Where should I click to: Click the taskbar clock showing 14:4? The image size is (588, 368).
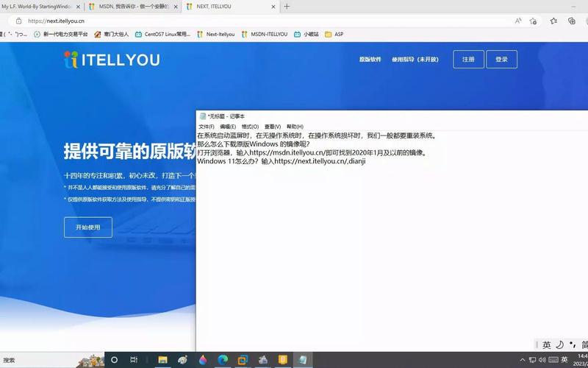coord(581,360)
